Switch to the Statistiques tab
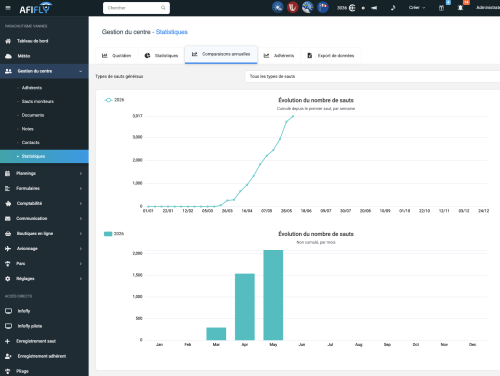Screen dimensions: 500x376 tap(161, 56)
